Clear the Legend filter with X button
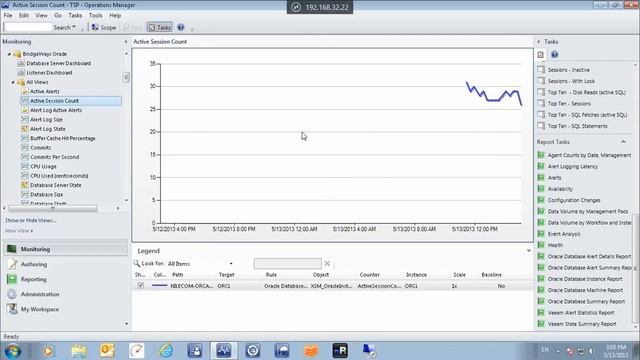640x360 pixels. [x=327, y=264]
